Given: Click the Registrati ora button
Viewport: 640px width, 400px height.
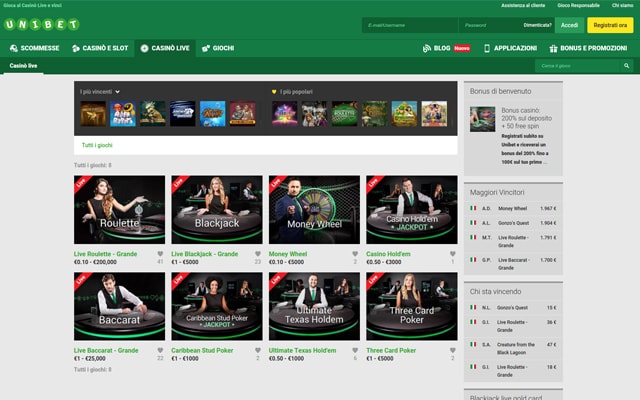Looking at the screenshot, I should coord(610,25).
